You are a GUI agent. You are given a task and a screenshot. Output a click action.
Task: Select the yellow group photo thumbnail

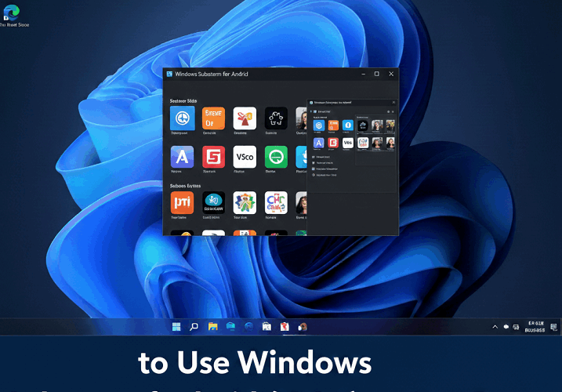point(390,125)
